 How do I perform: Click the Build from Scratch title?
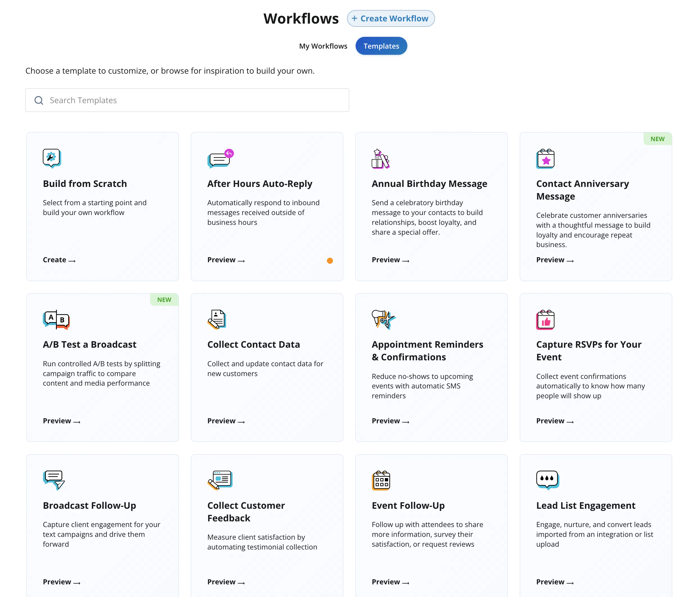pyautogui.click(x=85, y=184)
